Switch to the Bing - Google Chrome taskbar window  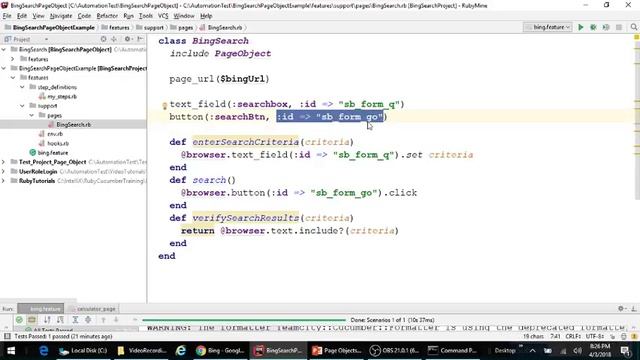coord(220,351)
